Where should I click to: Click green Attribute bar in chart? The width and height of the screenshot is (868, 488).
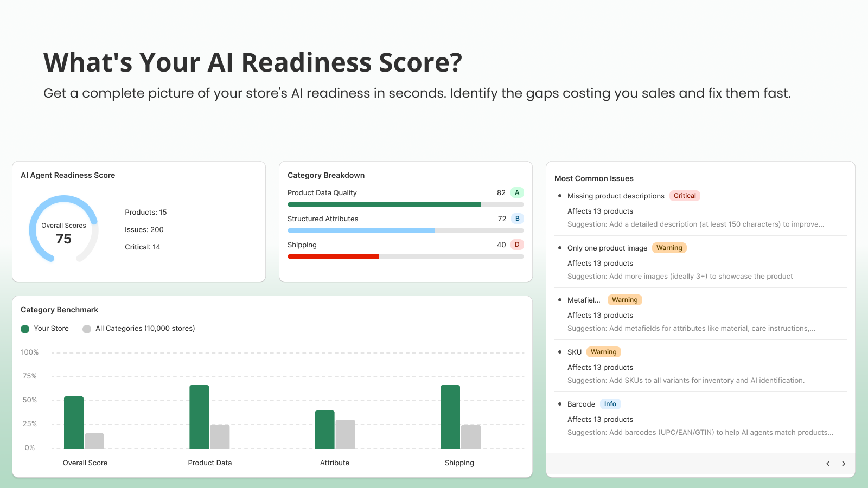click(x=324, y=429)
